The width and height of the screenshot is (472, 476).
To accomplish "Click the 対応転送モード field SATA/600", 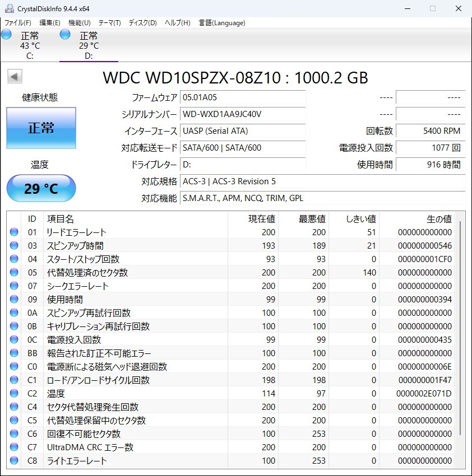I will 243,147.
